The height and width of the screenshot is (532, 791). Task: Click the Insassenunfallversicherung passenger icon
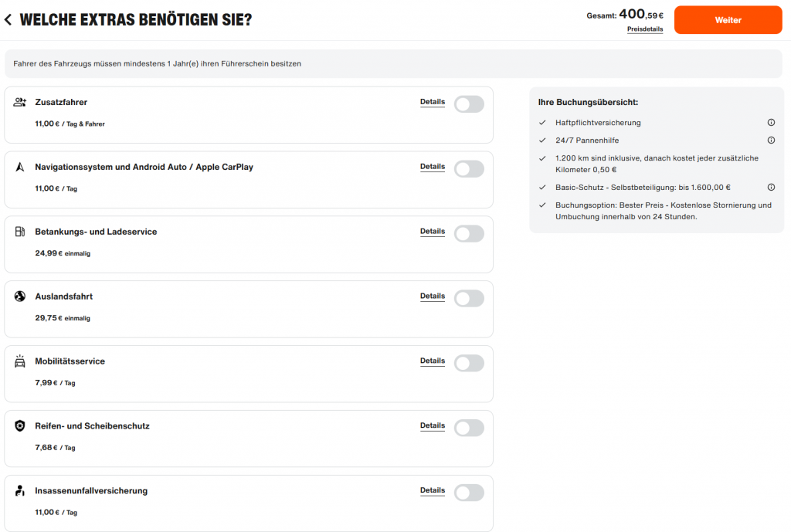(x=20, y=491)
